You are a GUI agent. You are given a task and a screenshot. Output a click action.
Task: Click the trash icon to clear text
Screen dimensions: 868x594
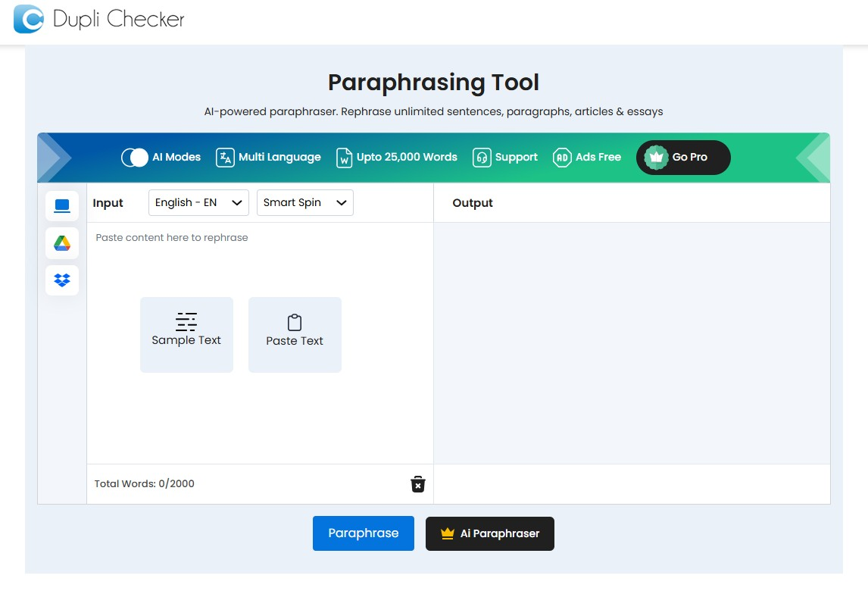[418, 484]
